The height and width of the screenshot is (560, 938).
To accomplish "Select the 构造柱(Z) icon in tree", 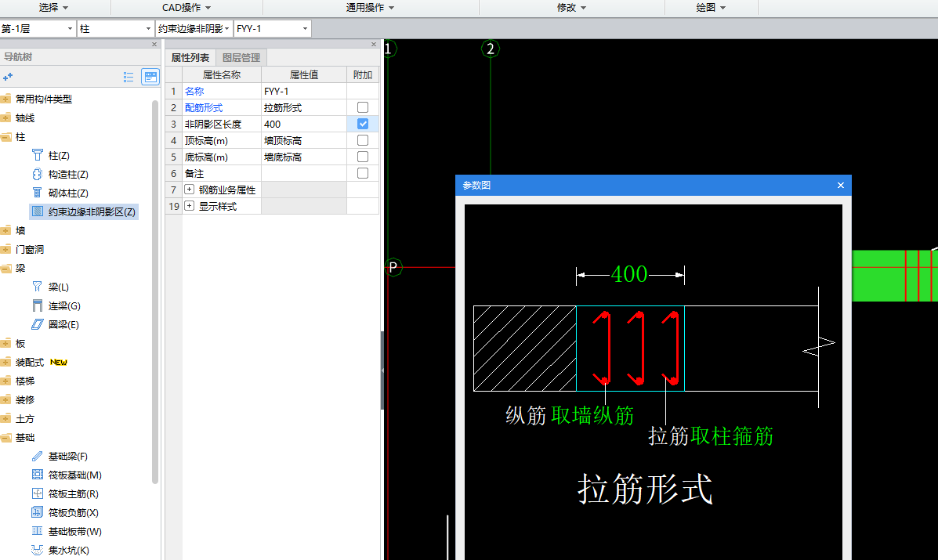I will pos(37,175).
